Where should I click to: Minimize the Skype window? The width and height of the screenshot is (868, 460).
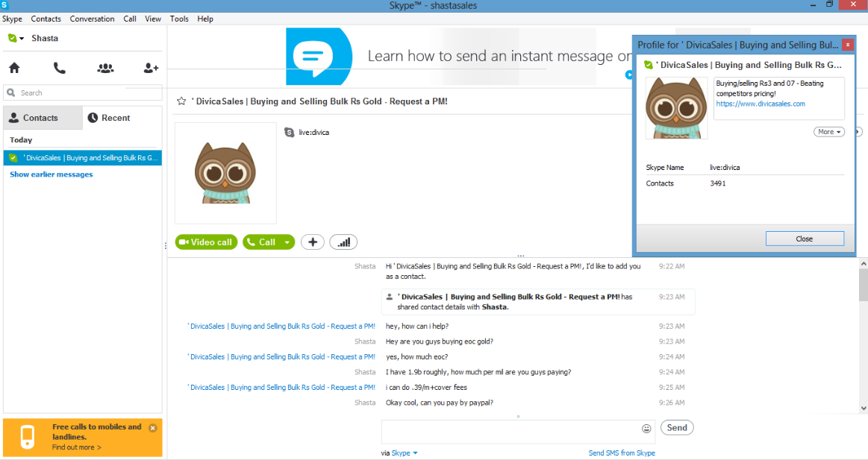coord(814,5)
